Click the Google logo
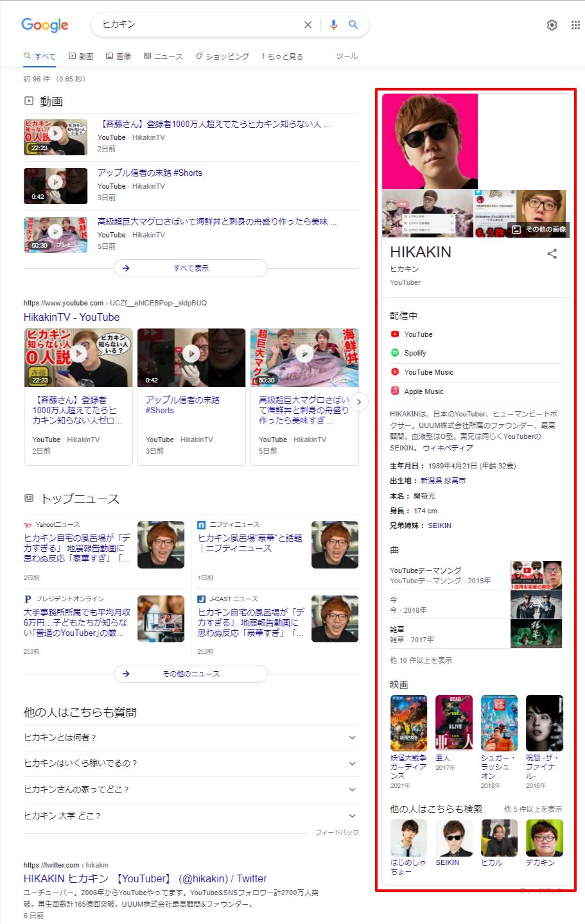585x924 pixels. pyautogui.click(x=45, y=25)
